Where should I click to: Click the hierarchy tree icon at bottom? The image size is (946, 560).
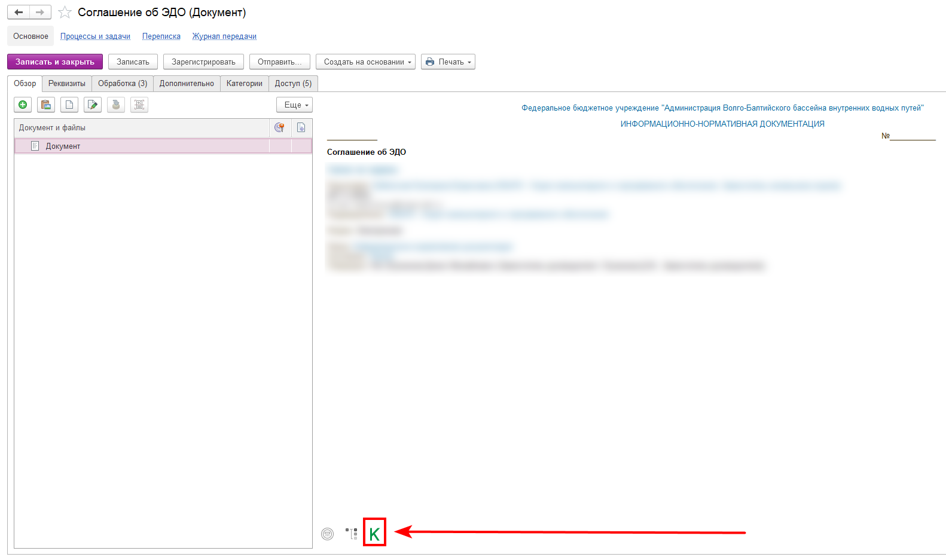(352, 533)
